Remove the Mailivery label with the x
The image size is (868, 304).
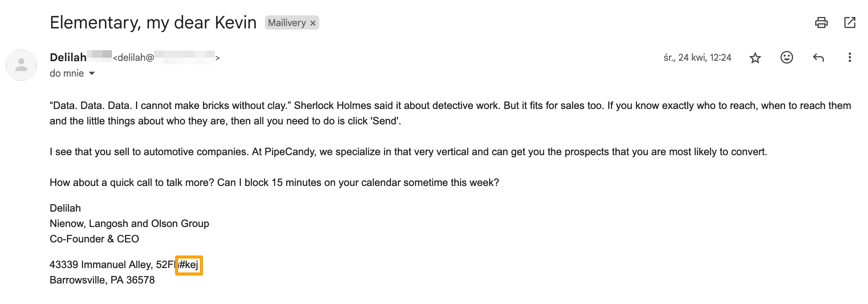pyautogui.click(x=313, y=23)
